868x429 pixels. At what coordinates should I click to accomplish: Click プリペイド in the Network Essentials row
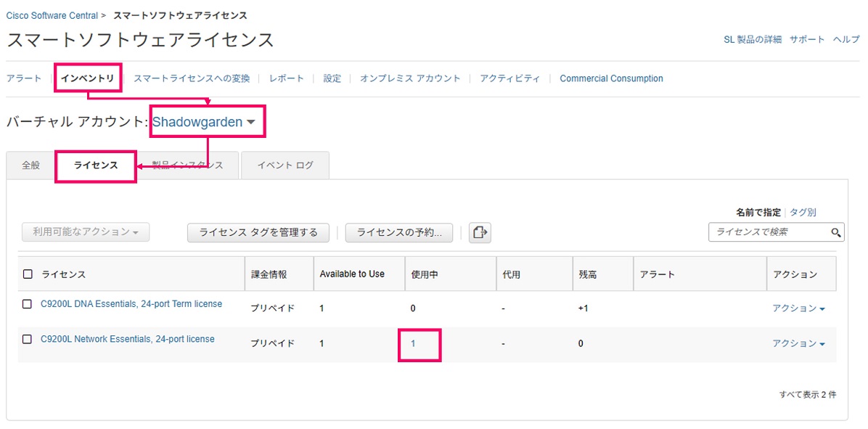tap(273, 344)
